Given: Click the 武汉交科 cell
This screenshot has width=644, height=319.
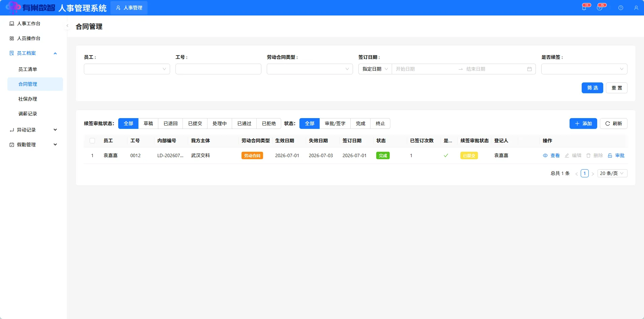Looking at the screenshot, I should (x=200, y=155).
